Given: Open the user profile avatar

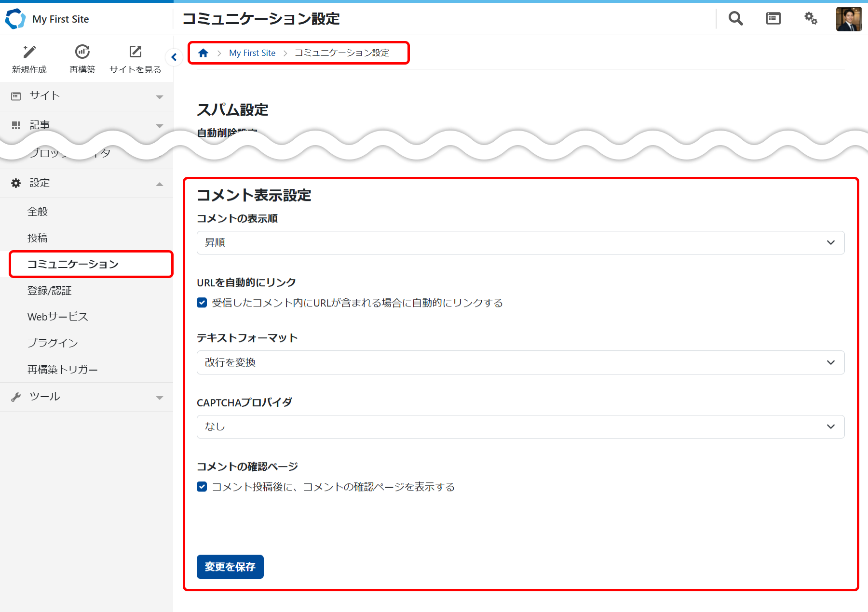Looking at the screenshot, I should coord(849,19).
